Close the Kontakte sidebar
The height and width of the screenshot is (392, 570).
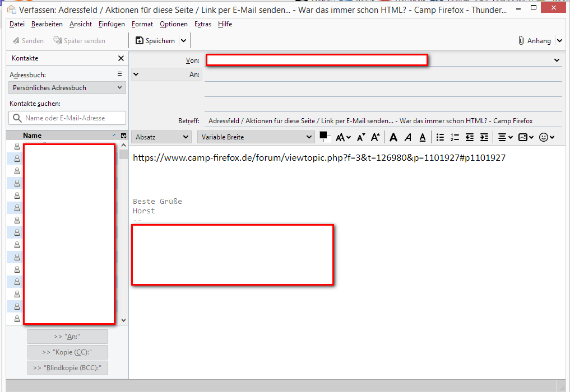pyautogui.click(x=121, y=58)
